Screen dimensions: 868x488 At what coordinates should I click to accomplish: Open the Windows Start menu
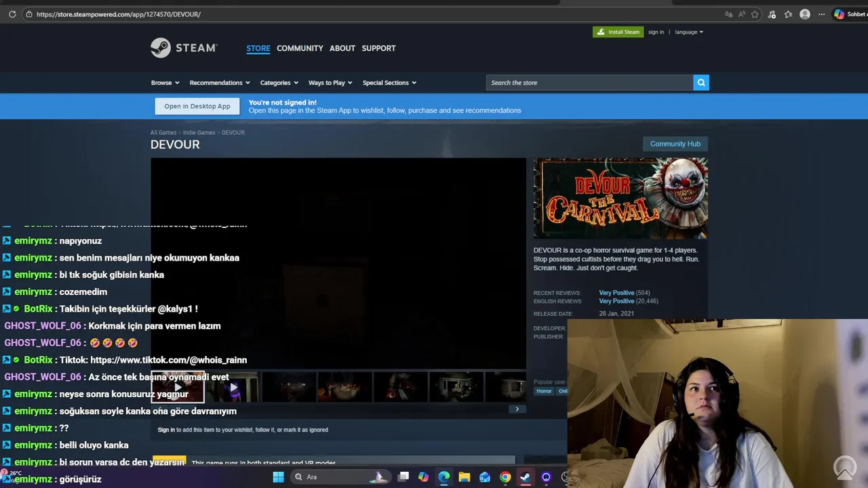pos(278,477)
